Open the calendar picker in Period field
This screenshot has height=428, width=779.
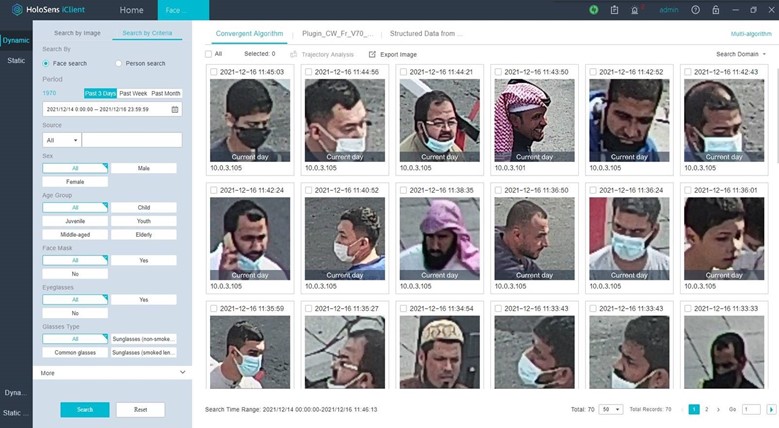[x=175, y=109]
